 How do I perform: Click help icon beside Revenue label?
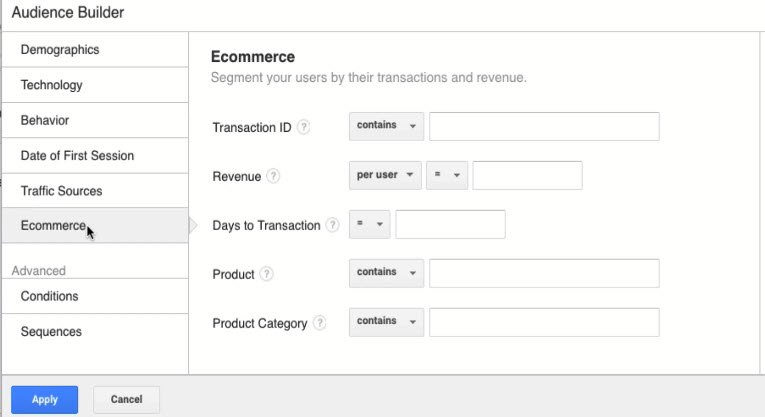pyautogui.click(x=274, y=176)
